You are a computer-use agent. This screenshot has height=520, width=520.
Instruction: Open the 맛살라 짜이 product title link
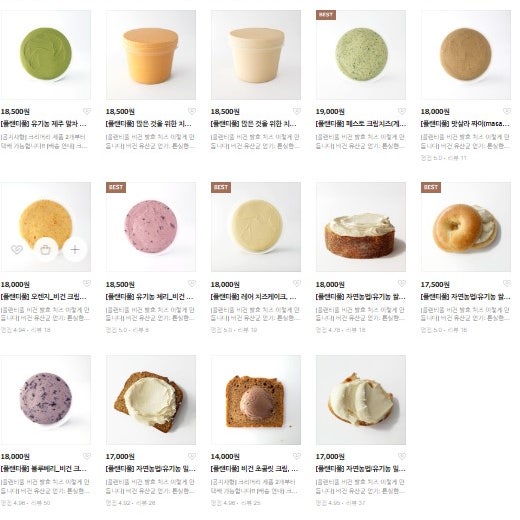pyautogui.click(x=465, y=124)
